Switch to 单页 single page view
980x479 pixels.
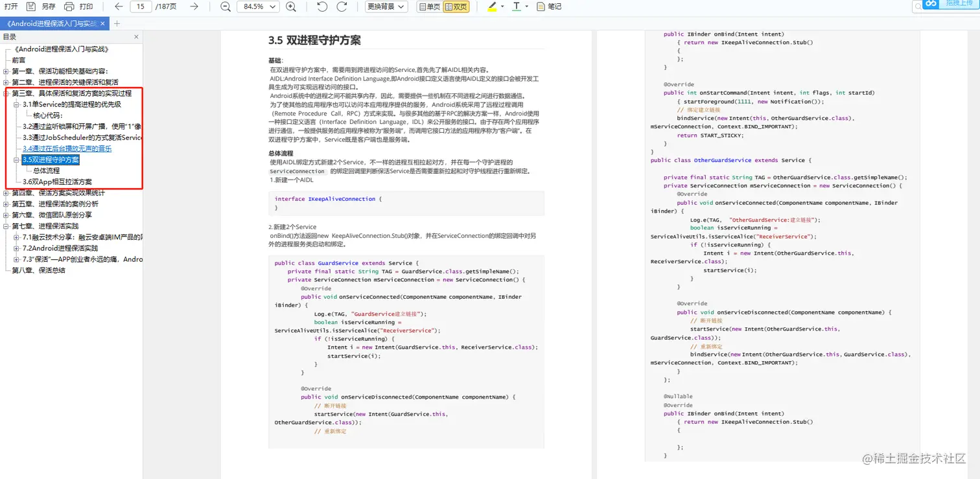[429, 6]
